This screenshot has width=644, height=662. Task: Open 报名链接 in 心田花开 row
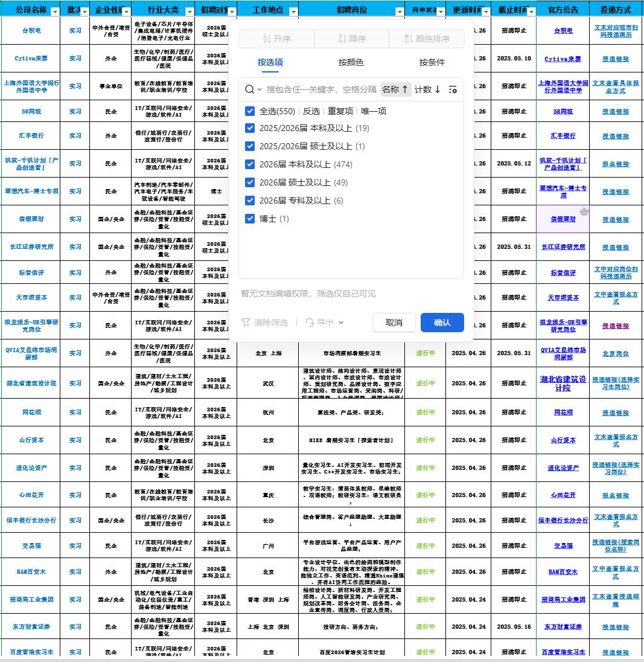(615, 495)
